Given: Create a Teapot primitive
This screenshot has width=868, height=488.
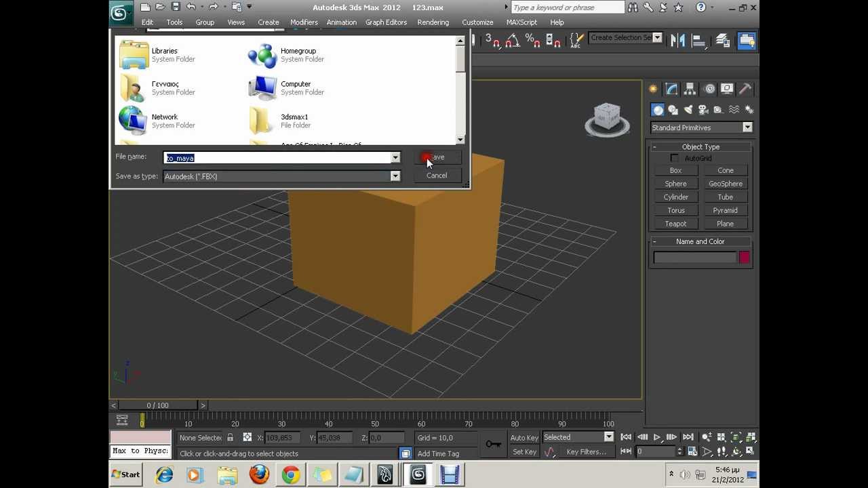Looking at the screenshot, I should [x=676, y=224].
